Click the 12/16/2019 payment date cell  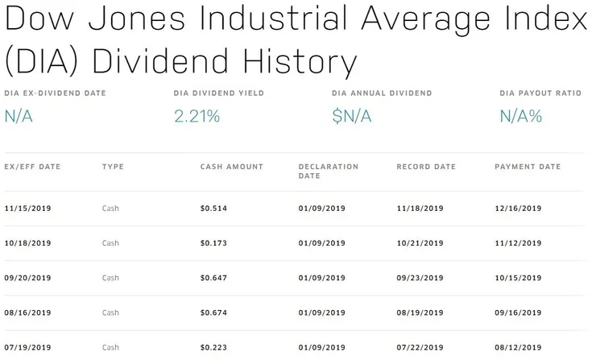click(x=518, y=209)
